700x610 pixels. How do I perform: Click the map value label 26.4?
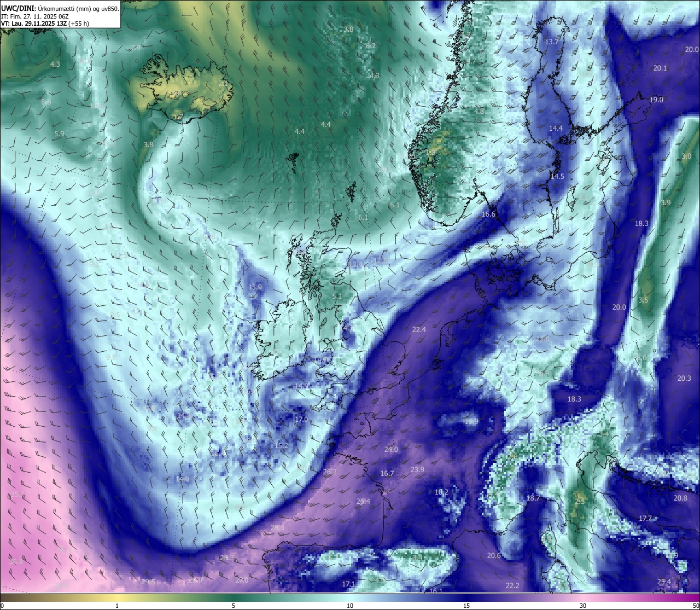[x=363, y=501]
